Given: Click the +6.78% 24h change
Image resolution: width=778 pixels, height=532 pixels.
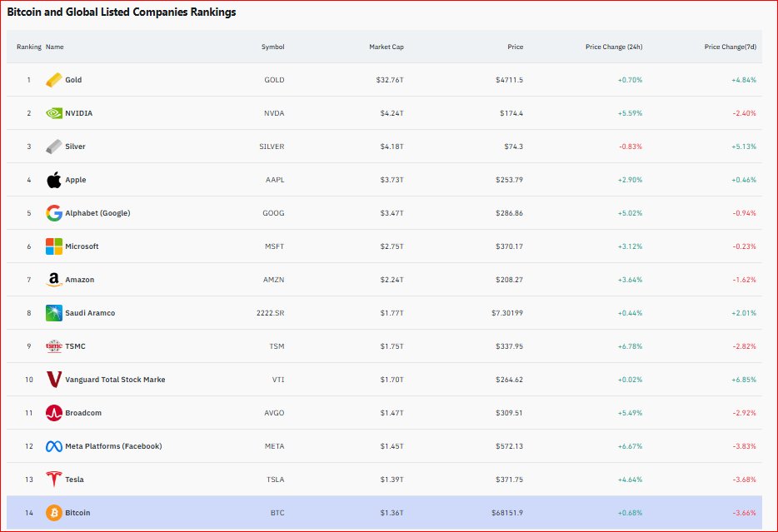Looking at the screenshot, I should 630,346.
